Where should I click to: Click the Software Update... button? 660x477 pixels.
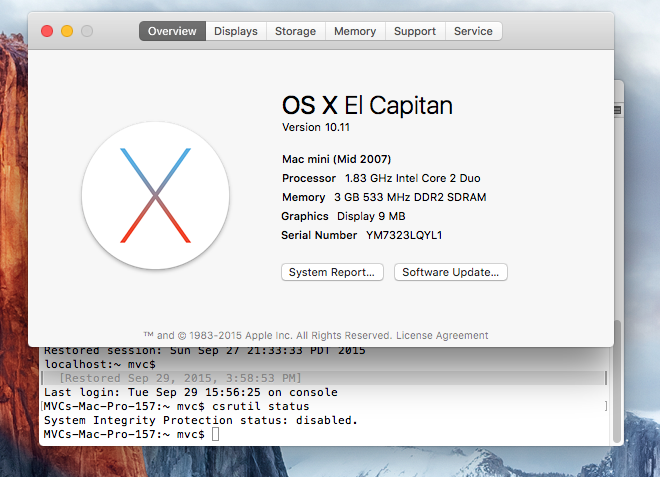450,272
